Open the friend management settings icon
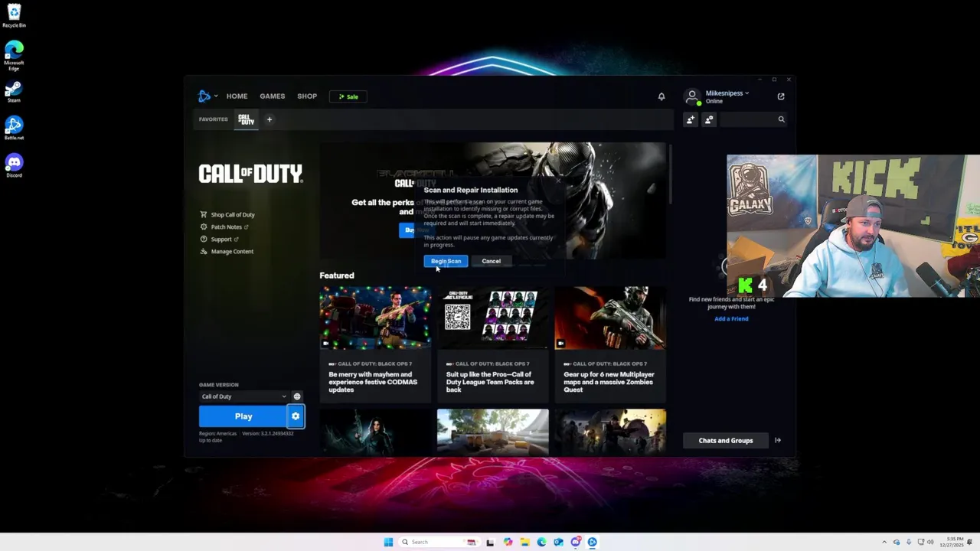 (x=709, y=119)
